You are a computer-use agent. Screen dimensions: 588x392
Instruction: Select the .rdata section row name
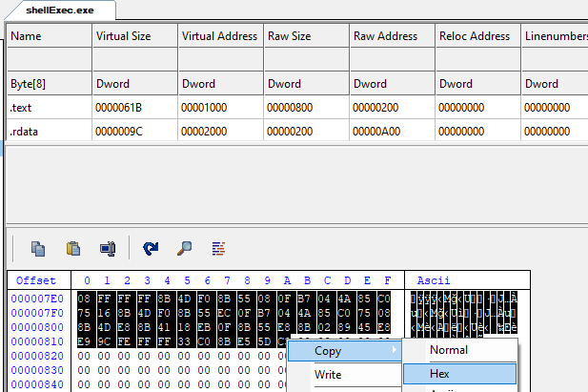pyautogui.click(x=50, y=132)
